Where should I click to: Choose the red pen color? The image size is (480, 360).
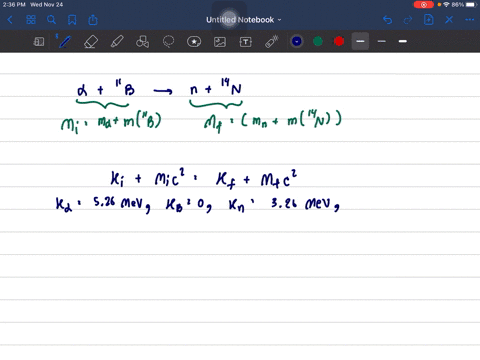point(339,41)
